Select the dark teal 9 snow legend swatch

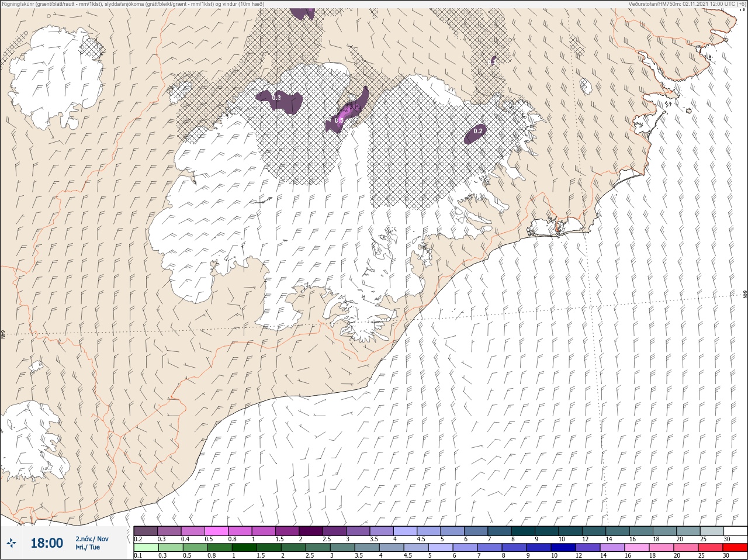[547, 531]
